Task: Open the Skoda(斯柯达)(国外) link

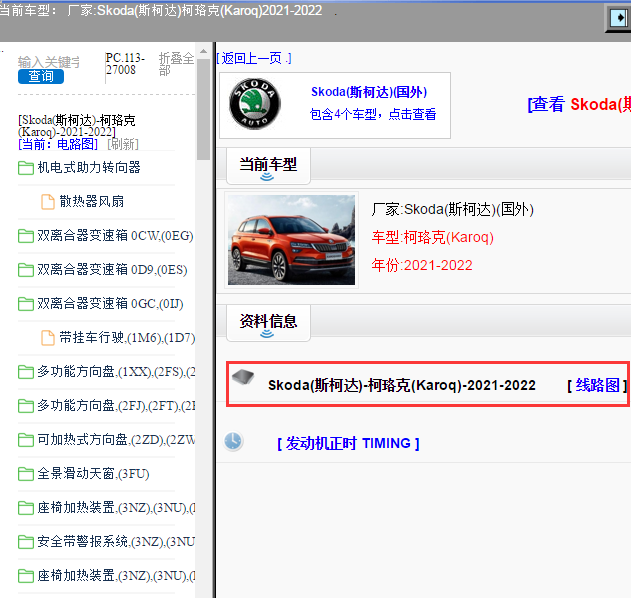Action: (x=369, y=92)
